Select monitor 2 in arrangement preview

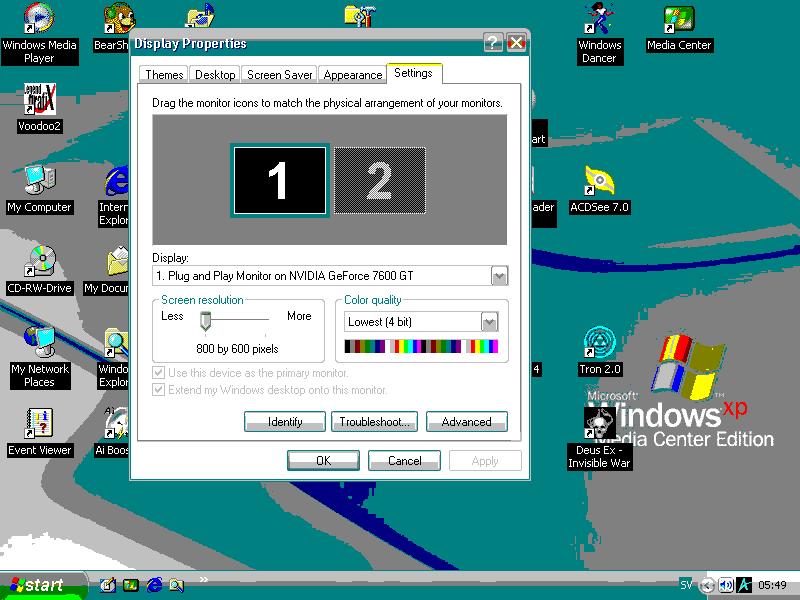(380, 180)
